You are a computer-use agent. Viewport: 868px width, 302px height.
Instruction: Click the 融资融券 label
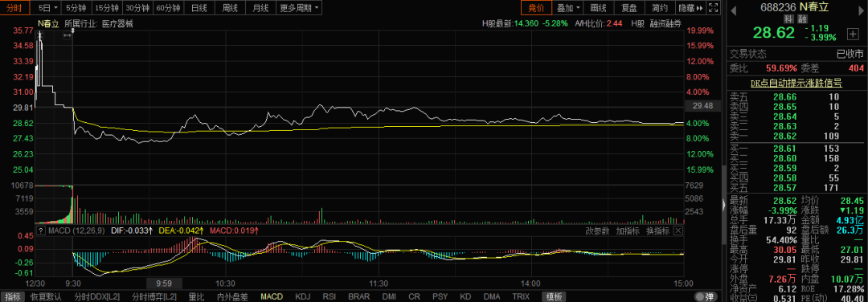click(x=666, y=23)
